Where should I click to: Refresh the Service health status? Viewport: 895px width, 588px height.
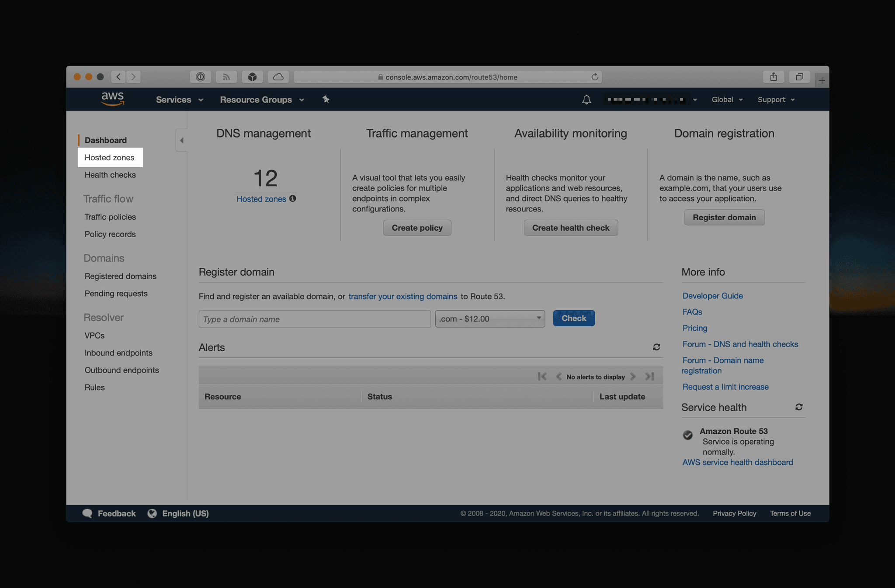point(799,407)
